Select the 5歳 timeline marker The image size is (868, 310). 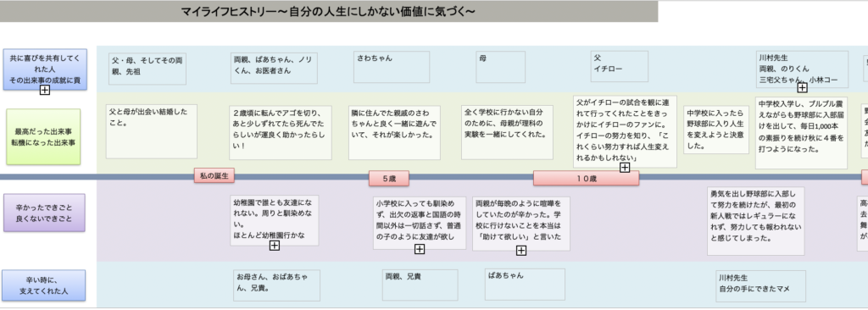tap(388, 178)
